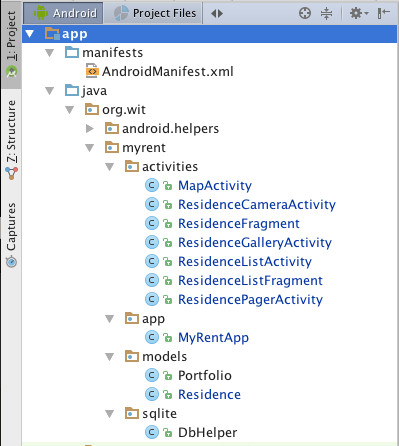Select the android.helpers package label

[x=170, y=129]
